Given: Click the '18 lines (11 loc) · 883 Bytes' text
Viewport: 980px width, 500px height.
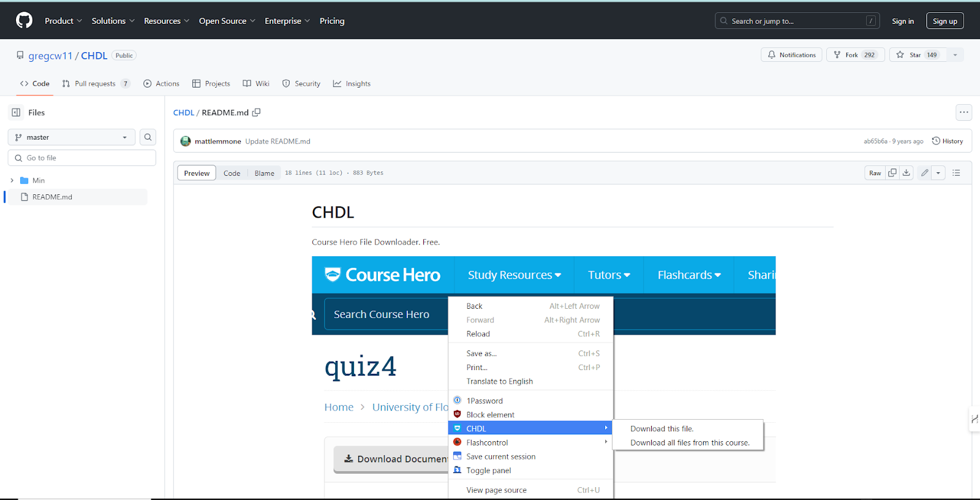Looking at the screenshot, I should tap(334, 173).
